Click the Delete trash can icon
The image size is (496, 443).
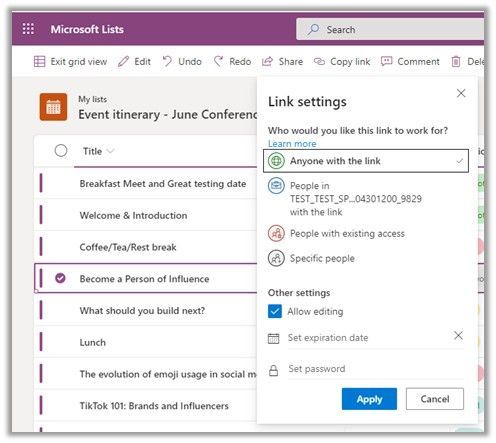(456, 61)
